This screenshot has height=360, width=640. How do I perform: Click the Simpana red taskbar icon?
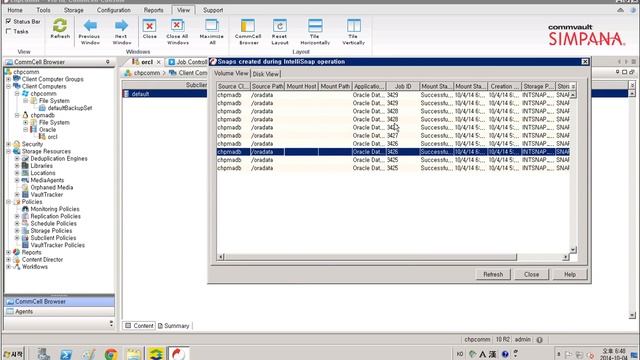[178, 354]
